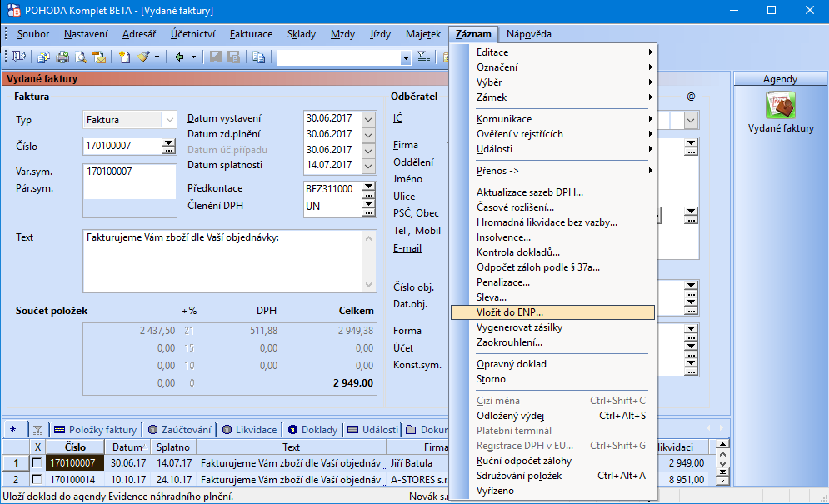
Task: Click the @ symbol above Odběratel fields
Action: tap(691, 97)
